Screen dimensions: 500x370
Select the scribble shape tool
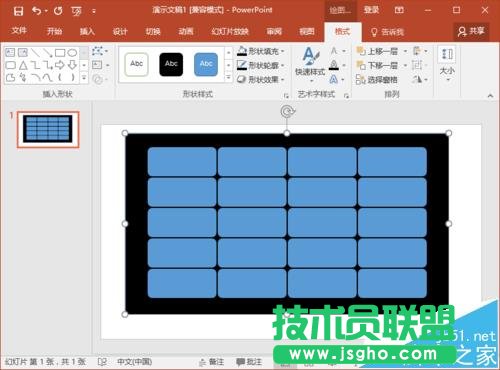tap(23, 78)
